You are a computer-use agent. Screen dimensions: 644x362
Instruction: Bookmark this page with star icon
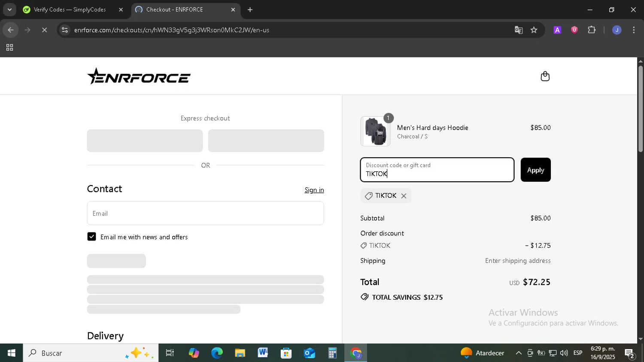(534, 30)
